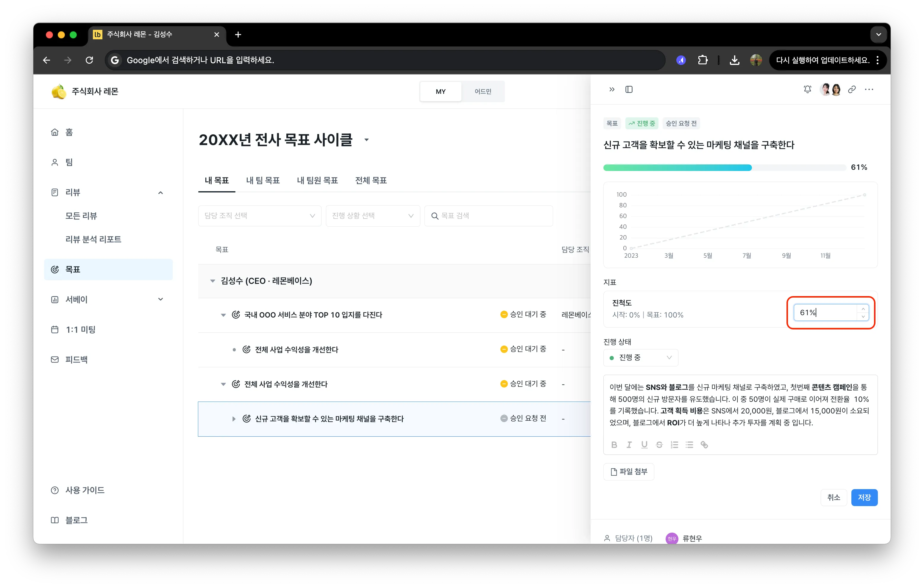Open the three-dot more options menu
The width and height of the screenshot is (924, 588).
coord(869,89)
